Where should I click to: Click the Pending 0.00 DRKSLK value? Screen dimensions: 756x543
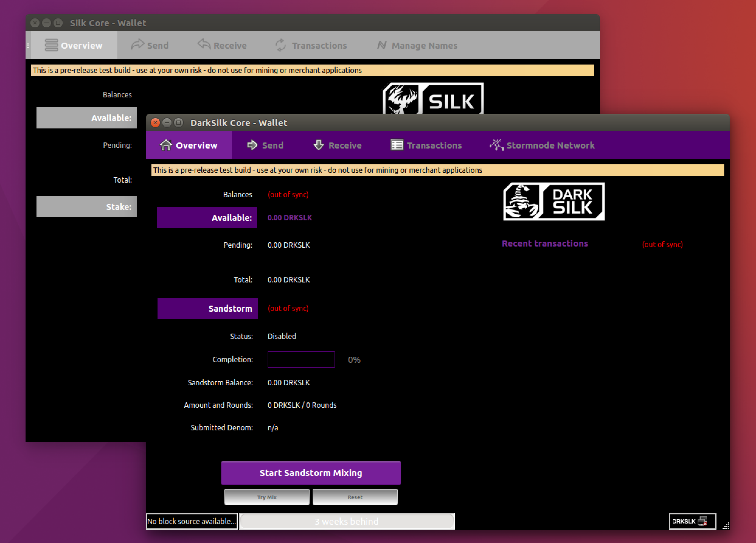click(x=289, y=245)
